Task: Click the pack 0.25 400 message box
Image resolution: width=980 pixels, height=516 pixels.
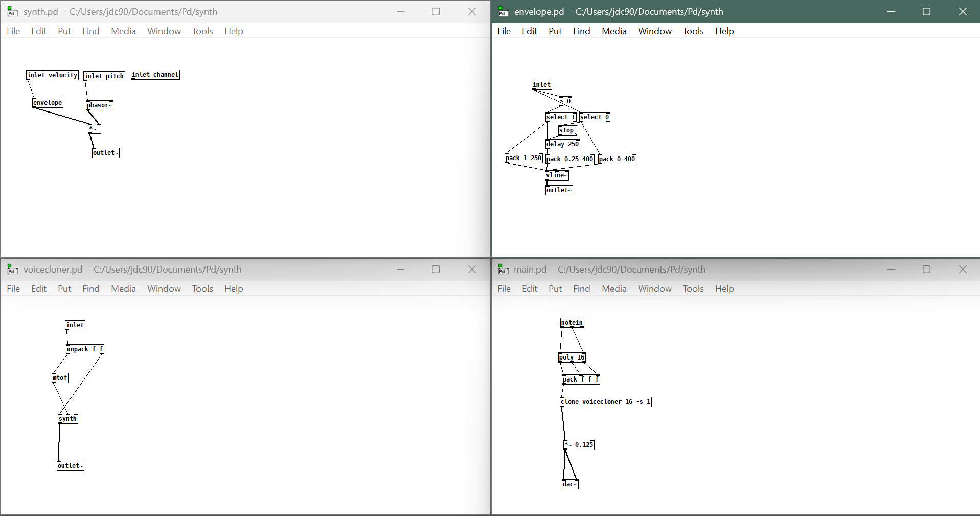Action: (569, 159)
